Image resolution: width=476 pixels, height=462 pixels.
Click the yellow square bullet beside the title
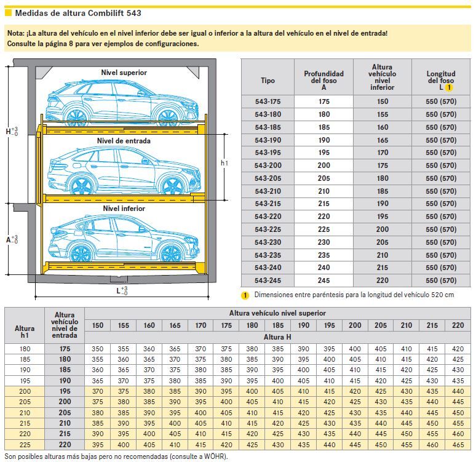click(8, 12)
